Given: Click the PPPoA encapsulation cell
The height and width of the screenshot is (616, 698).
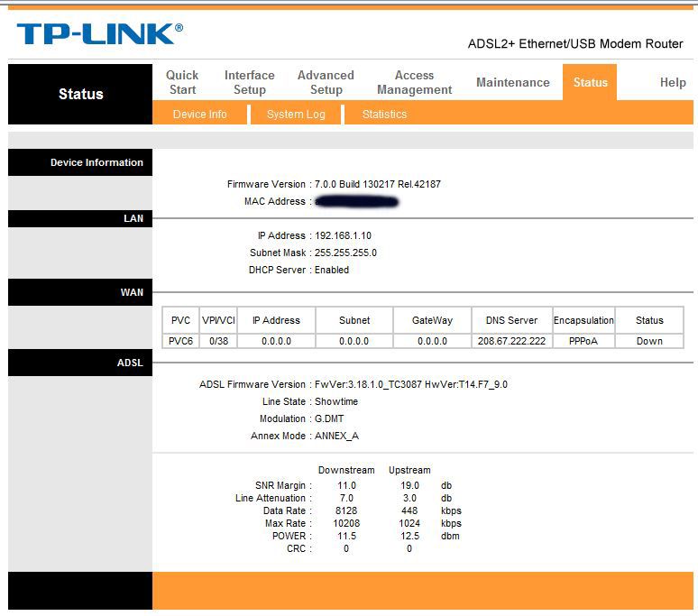Looking at the screenshot, I should coord(583,341).
